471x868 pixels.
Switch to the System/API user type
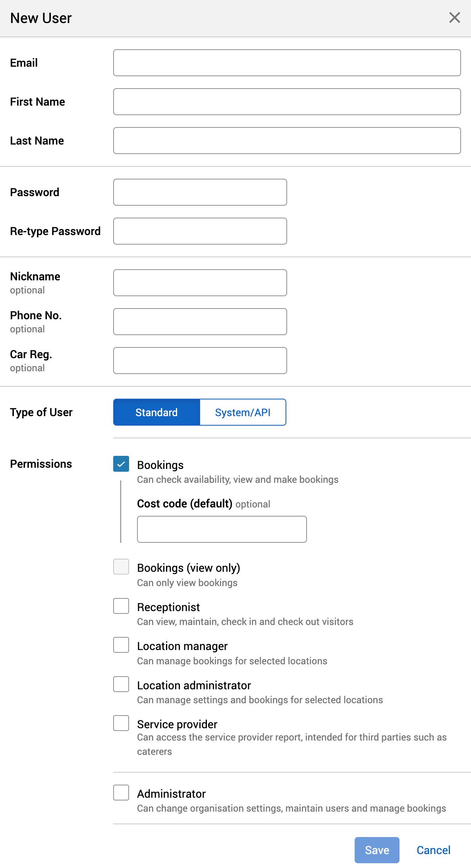coord(243,412)
